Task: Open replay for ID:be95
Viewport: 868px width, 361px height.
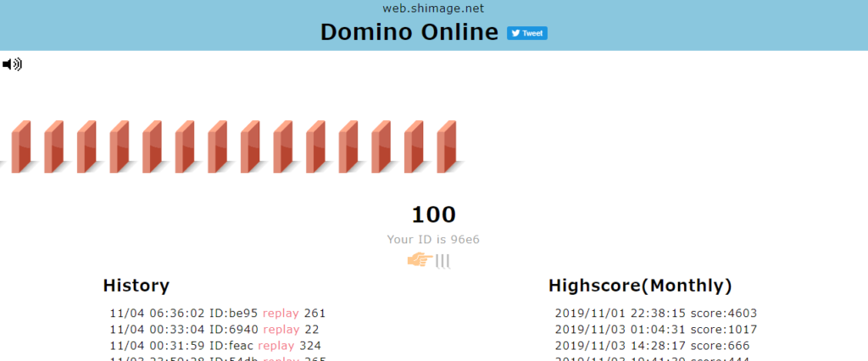Action: (281, 313)
